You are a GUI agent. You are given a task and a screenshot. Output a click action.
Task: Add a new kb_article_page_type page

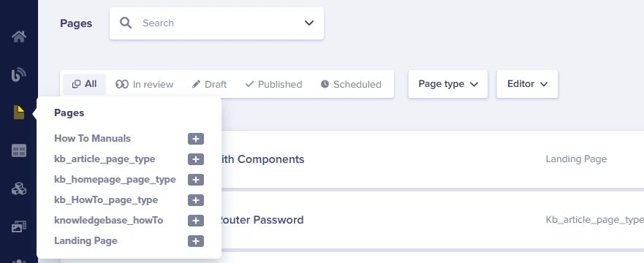click(x=196, y=159)
